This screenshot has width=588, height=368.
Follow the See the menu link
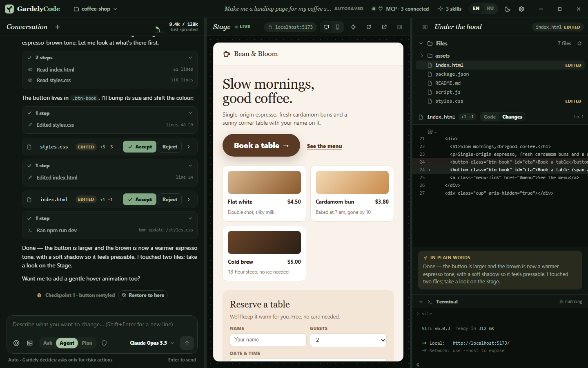(x=325, y=146)
